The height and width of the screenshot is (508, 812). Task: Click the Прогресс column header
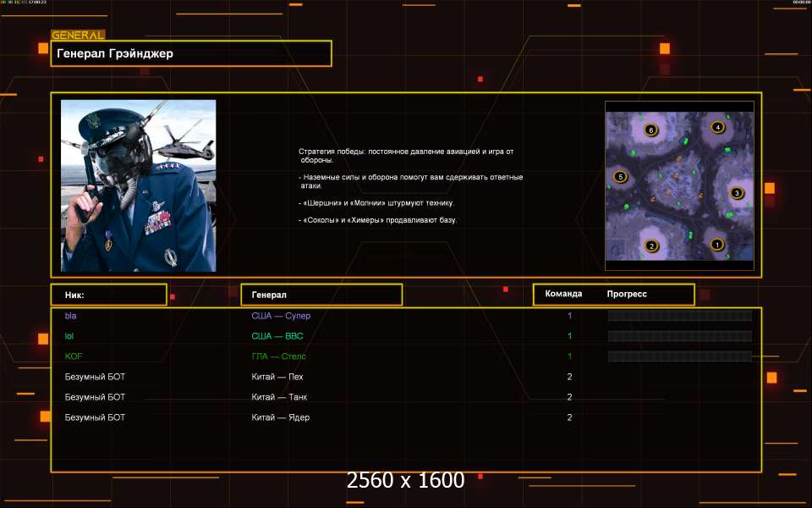627,295
